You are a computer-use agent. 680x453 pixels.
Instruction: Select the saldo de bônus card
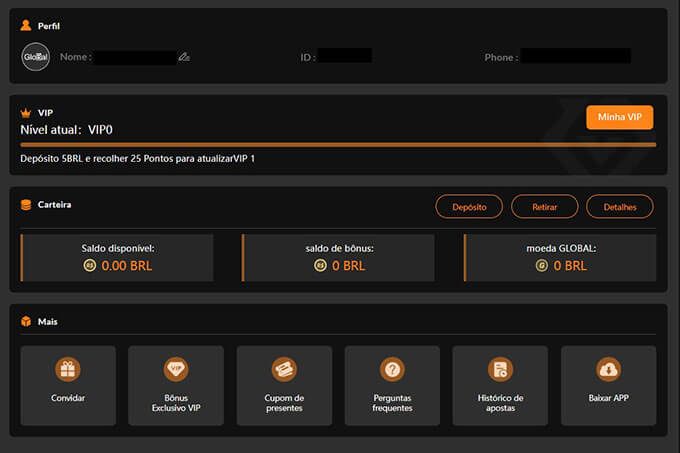(339, 257)
